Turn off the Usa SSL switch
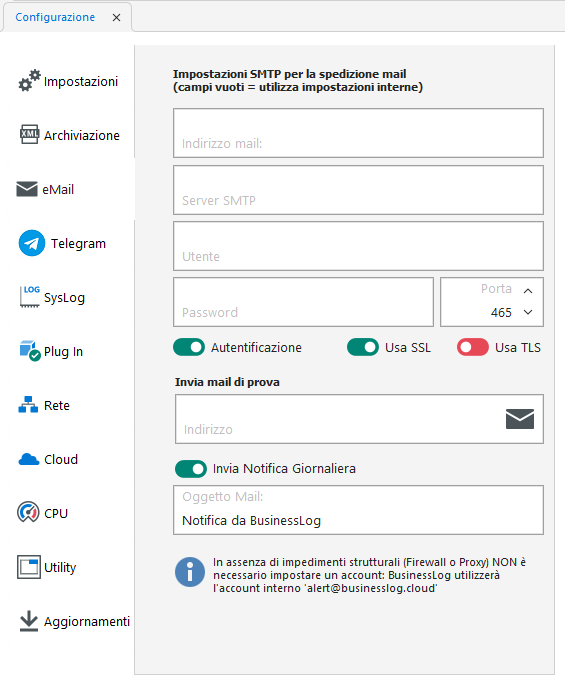 pyautogui.click(x=363, y=347)
